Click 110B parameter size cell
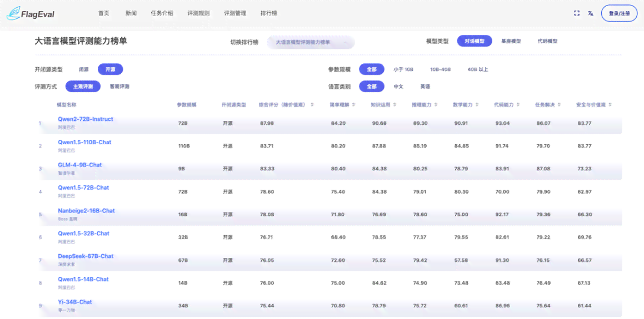The width and height of the screenshot is (644, 319). point(184,146)
